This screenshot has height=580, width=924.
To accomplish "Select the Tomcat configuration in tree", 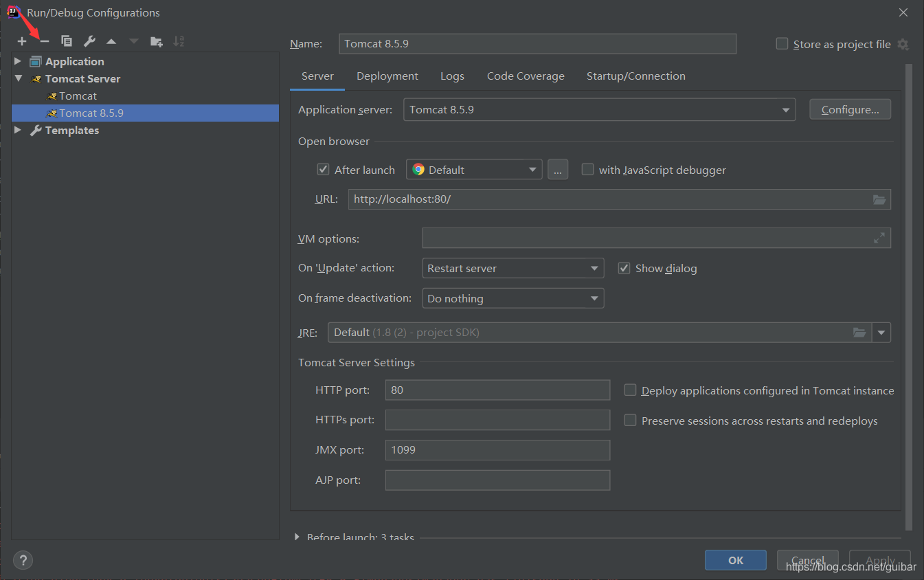I will click(146, 96).
